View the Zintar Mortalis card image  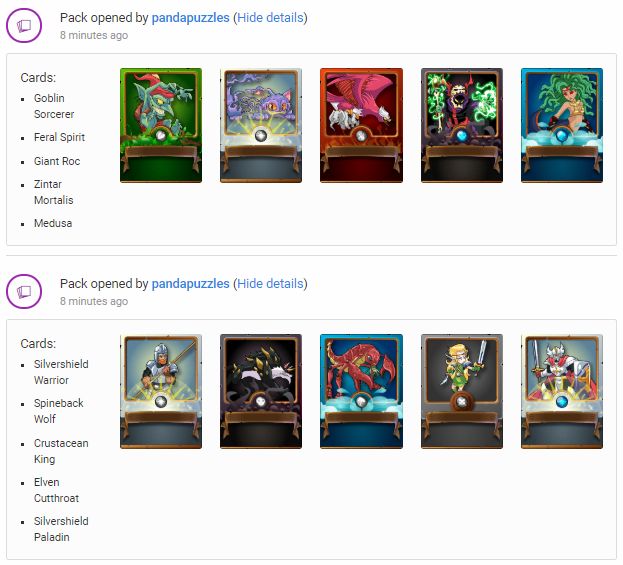pos(462,126)
